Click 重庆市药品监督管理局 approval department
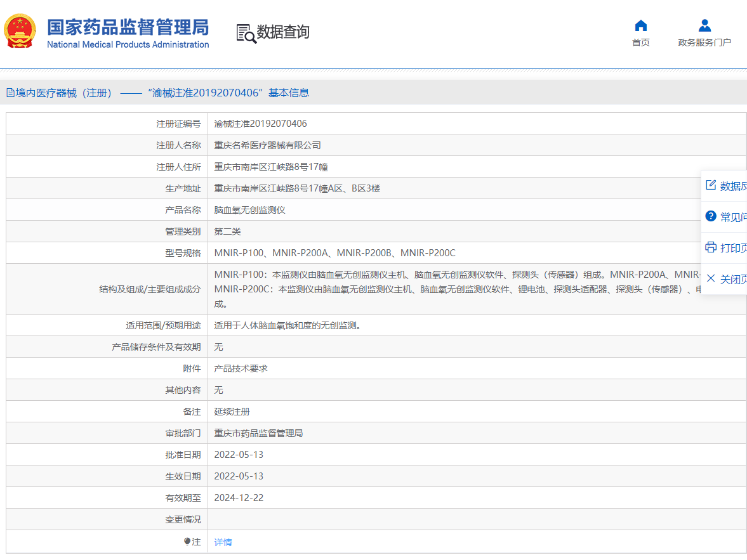 click(x=258, y=433)
